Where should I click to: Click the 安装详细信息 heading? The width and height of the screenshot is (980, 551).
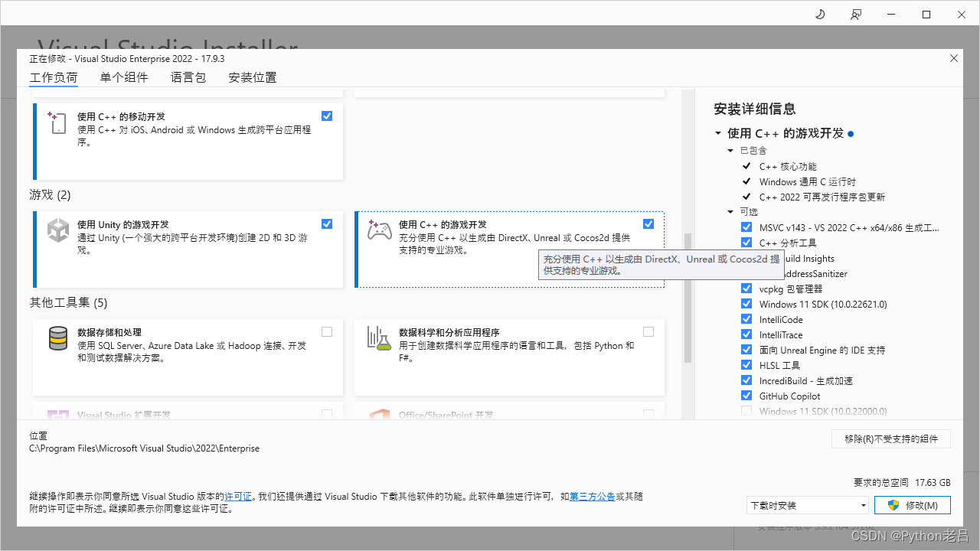pyautogui.click(x=755, y=109)
